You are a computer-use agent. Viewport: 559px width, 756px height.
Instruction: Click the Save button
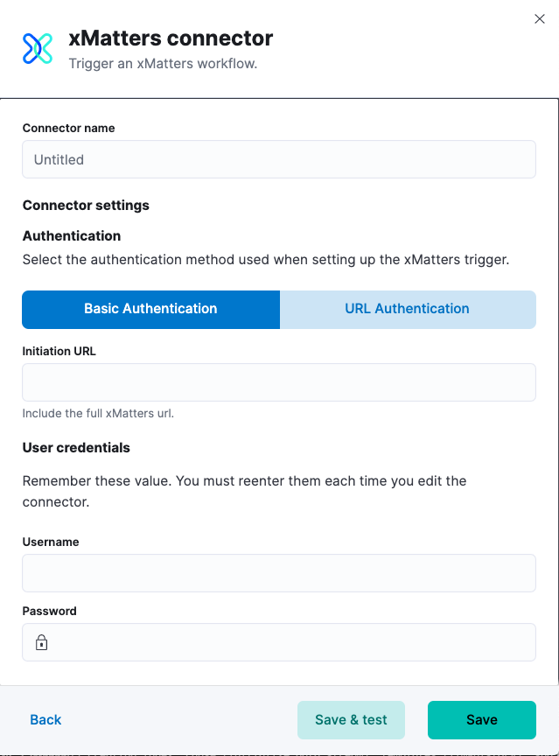pos(481,719)
